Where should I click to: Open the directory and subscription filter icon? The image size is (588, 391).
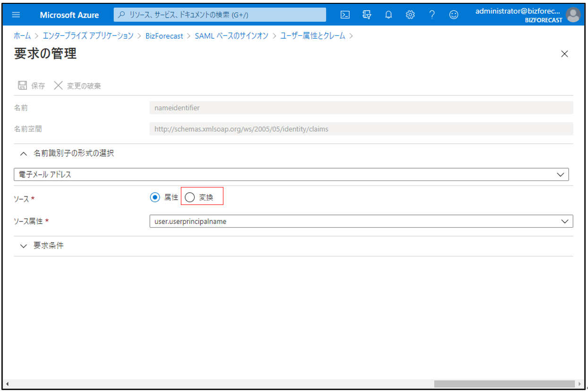click(367, 15)
